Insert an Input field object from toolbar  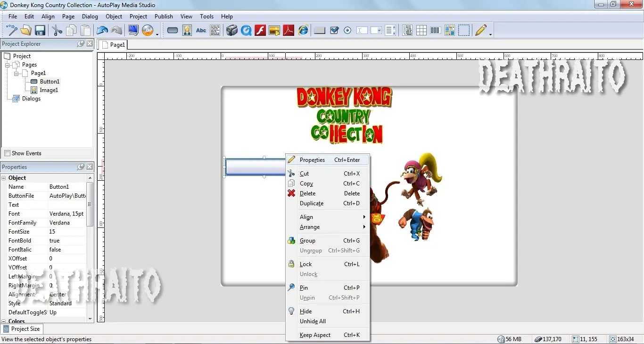(x=362, y=31)
